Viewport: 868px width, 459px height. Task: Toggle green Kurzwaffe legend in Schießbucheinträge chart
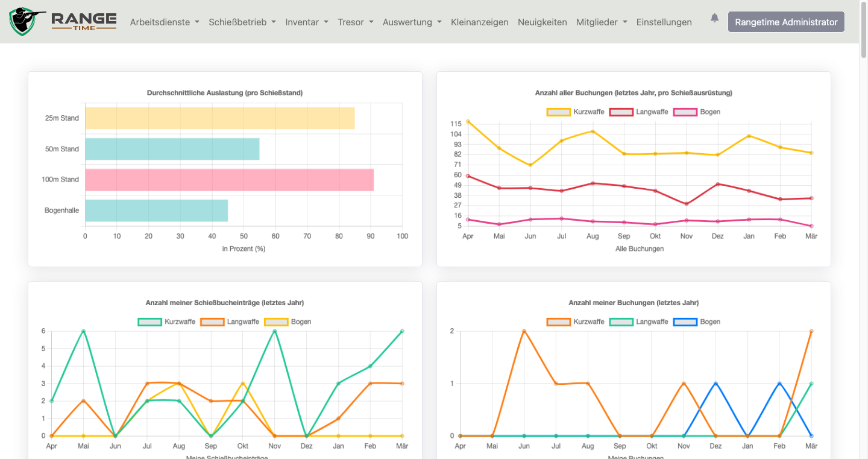point(166,322)
